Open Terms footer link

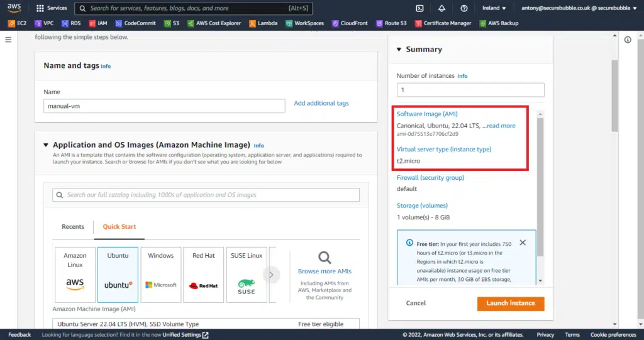(572, 335)
